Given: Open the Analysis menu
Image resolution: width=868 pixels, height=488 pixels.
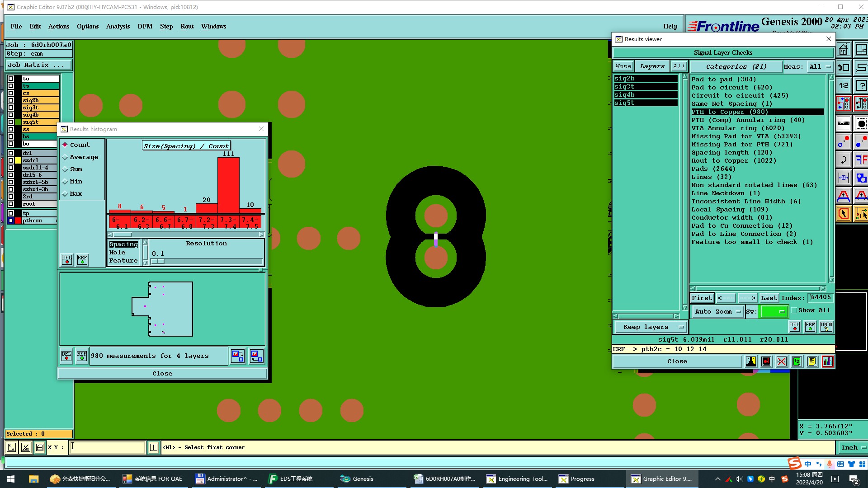Looking at the screenshot, I should (118, 27).
